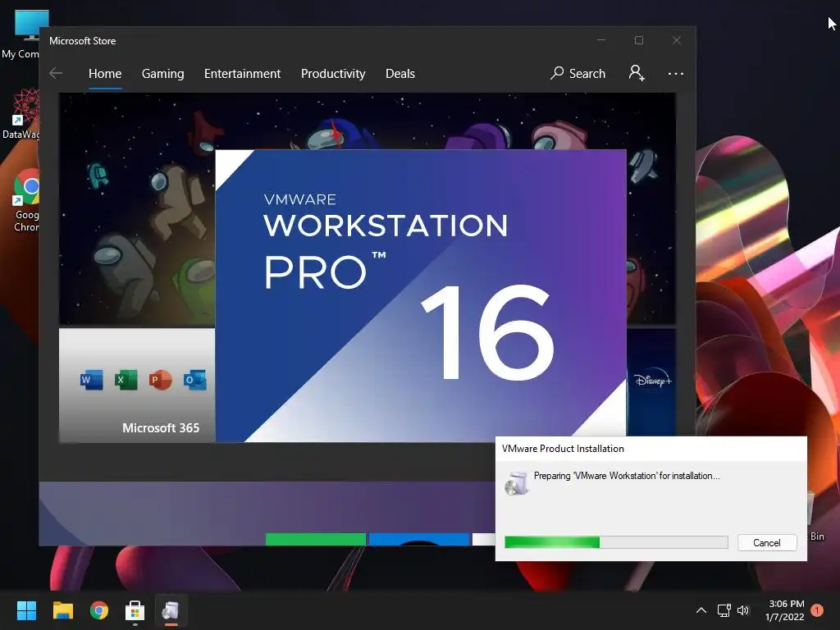Open the account sign-in icon
Viewport: 840px width, 630px height.
pos(637,73)
